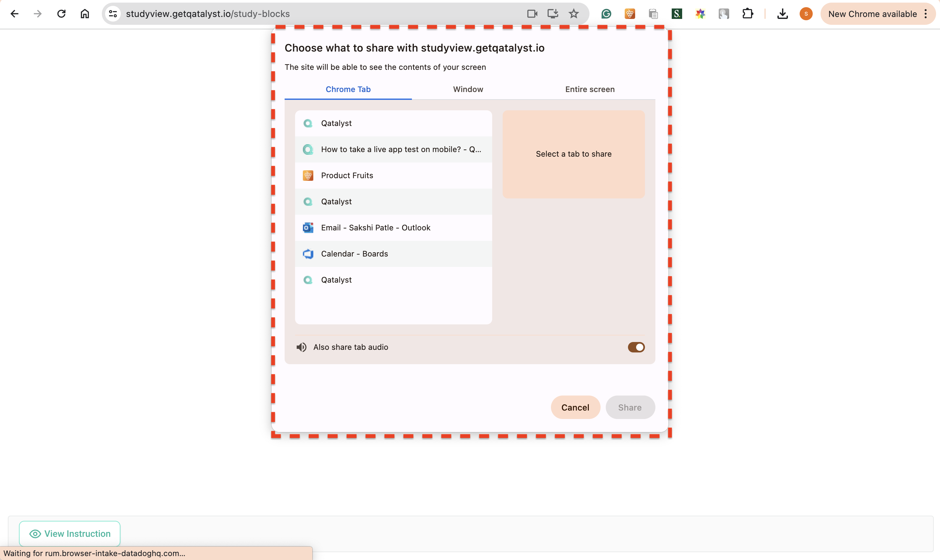Open the Grammarly extension icon
Screen dimensions: 940x560
[x=606, y=14]
